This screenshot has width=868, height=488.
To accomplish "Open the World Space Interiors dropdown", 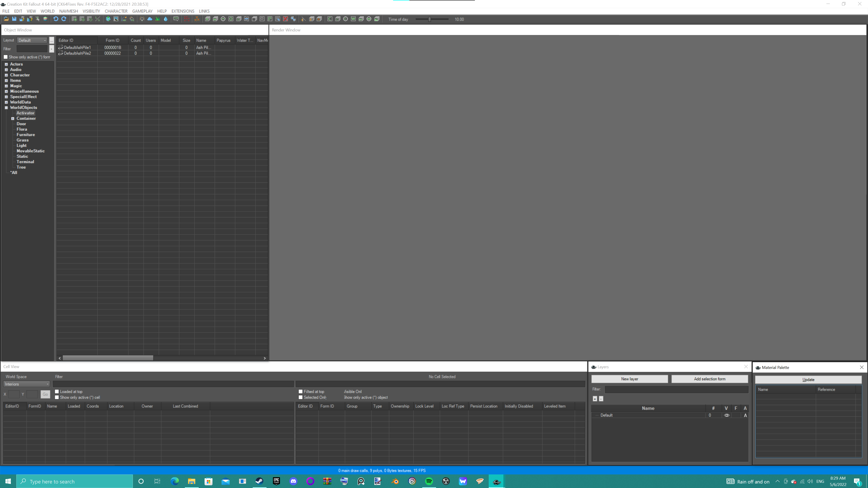I will point(27,384).
